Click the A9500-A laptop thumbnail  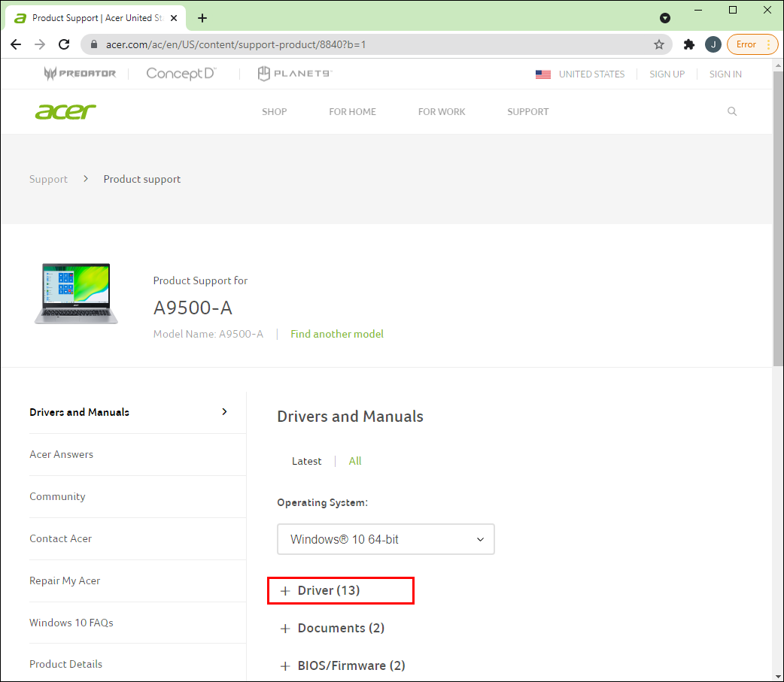pyautogui.click(x=76, y=294)
